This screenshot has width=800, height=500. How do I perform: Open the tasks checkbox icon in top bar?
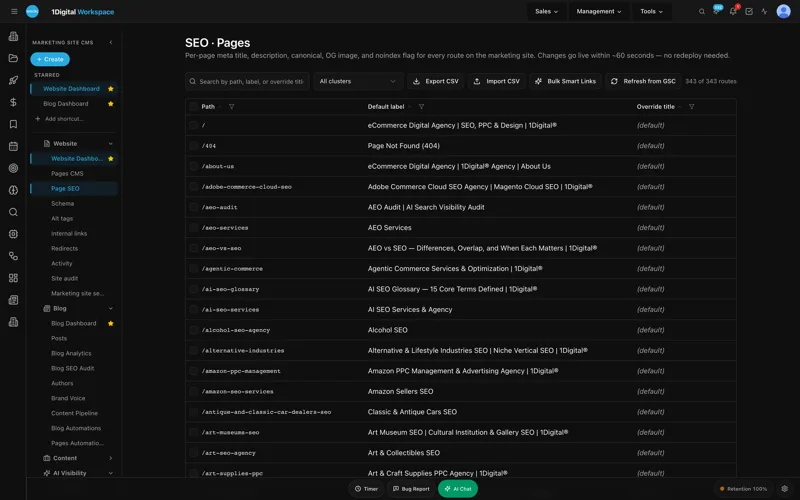point(748,11)
